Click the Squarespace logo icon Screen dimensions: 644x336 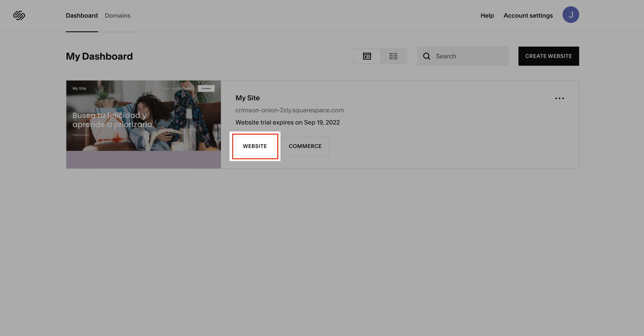click(x=19, y=15)
